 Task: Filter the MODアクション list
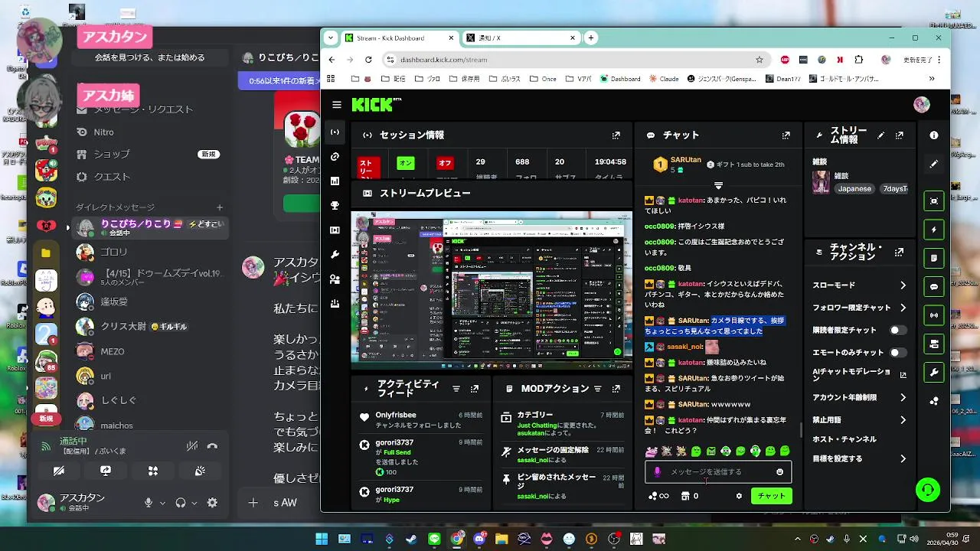[x=597, y=389]
